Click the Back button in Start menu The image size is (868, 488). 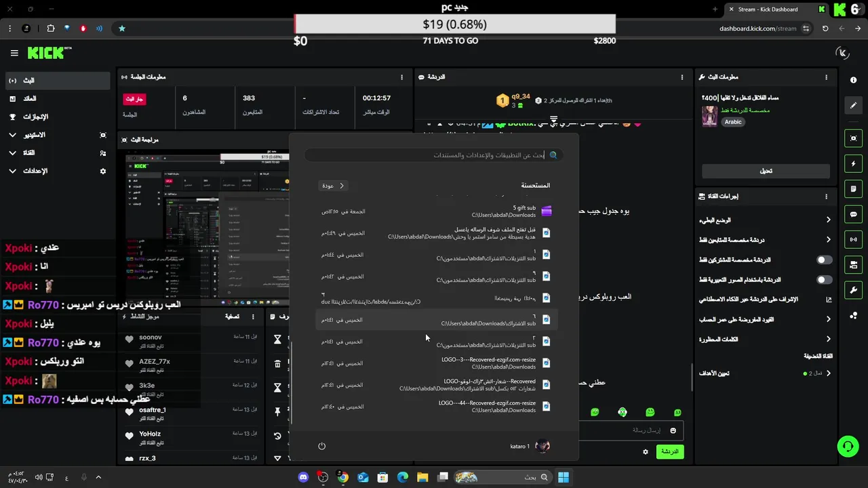pyautogui.click(x=332, y=186)
